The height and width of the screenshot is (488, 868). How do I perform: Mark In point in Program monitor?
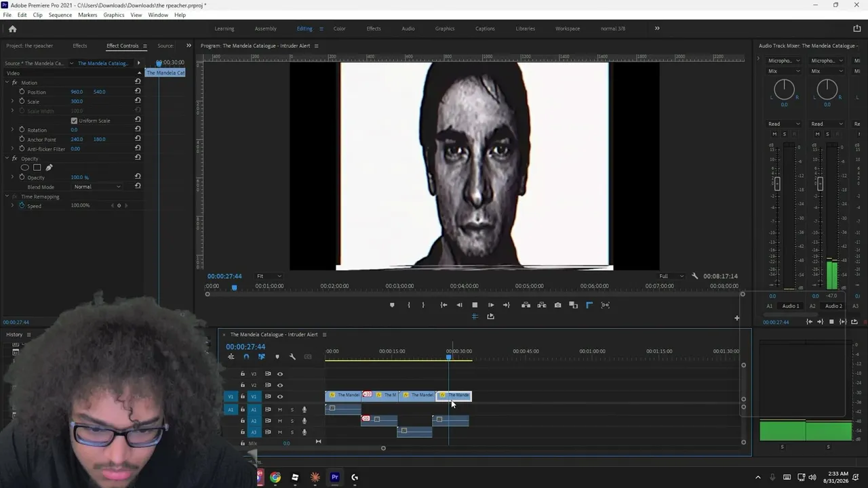408,305
